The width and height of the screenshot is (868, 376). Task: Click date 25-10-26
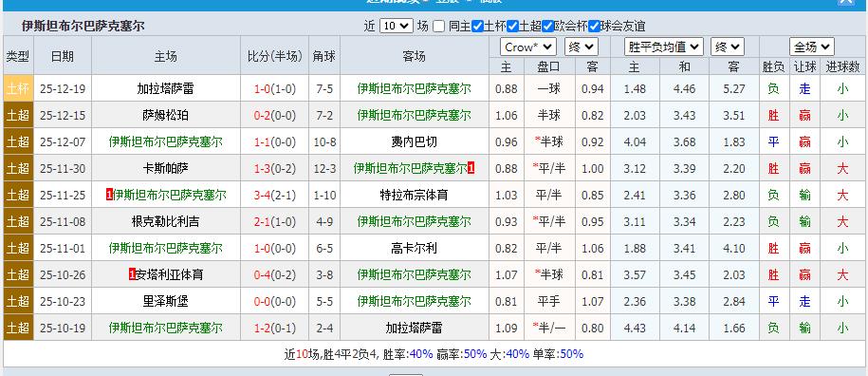click(x=63, y=274)
